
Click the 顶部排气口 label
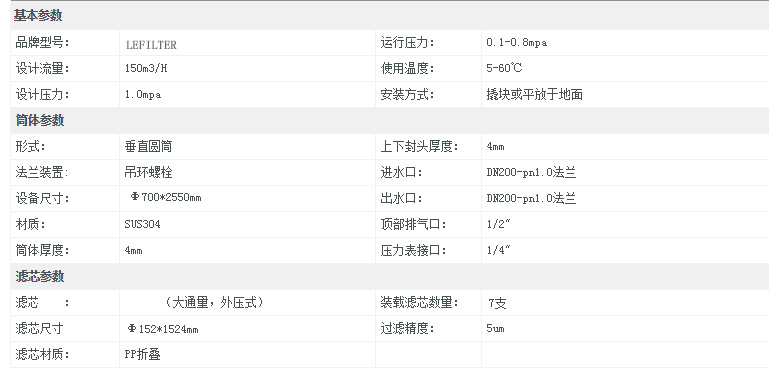(x=413, y=224)
